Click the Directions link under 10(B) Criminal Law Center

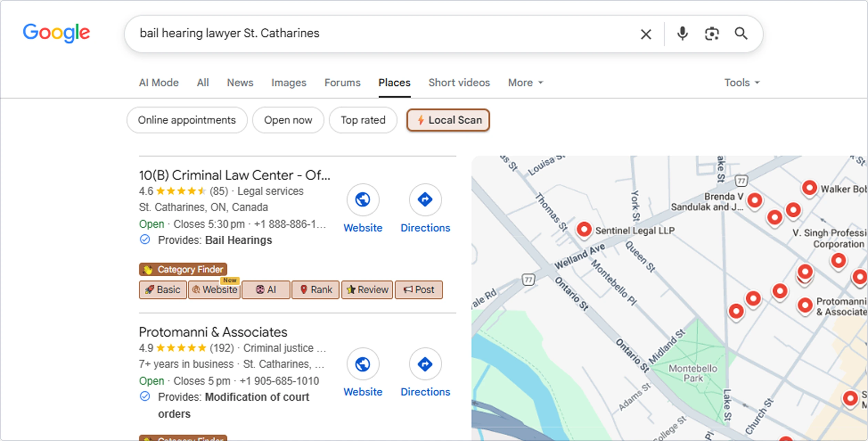[425, 228]
